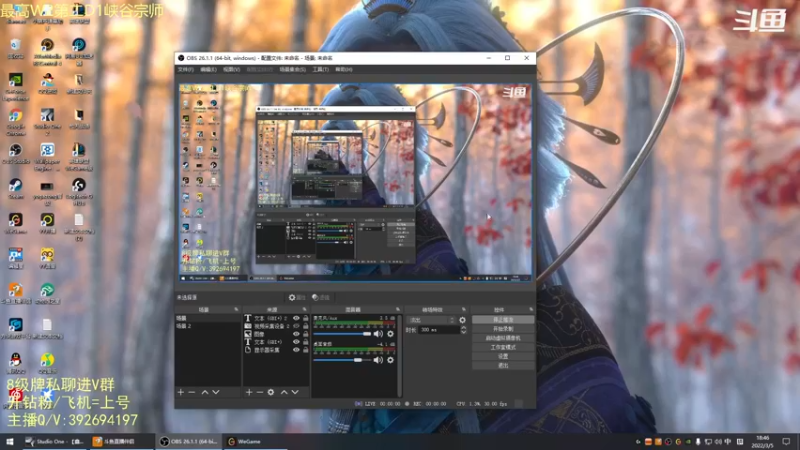Open the 场景集合(S) menu in OBS
Image resolution: width=800 pixels, height=450 pixels.
click(x=292, y=69)
